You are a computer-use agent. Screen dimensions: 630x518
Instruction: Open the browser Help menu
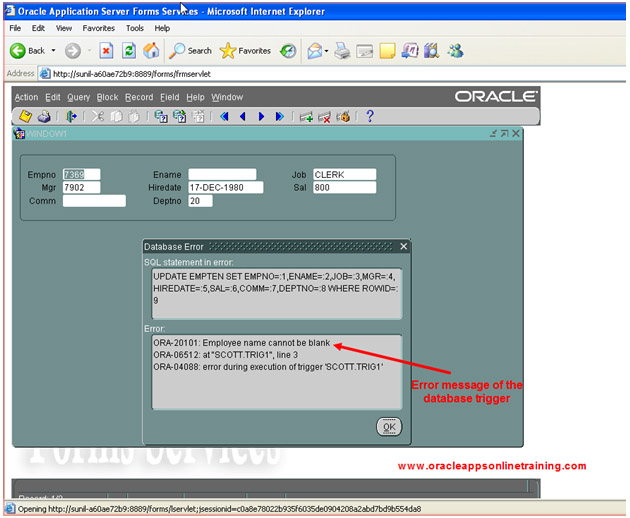(x=162, y=28)
